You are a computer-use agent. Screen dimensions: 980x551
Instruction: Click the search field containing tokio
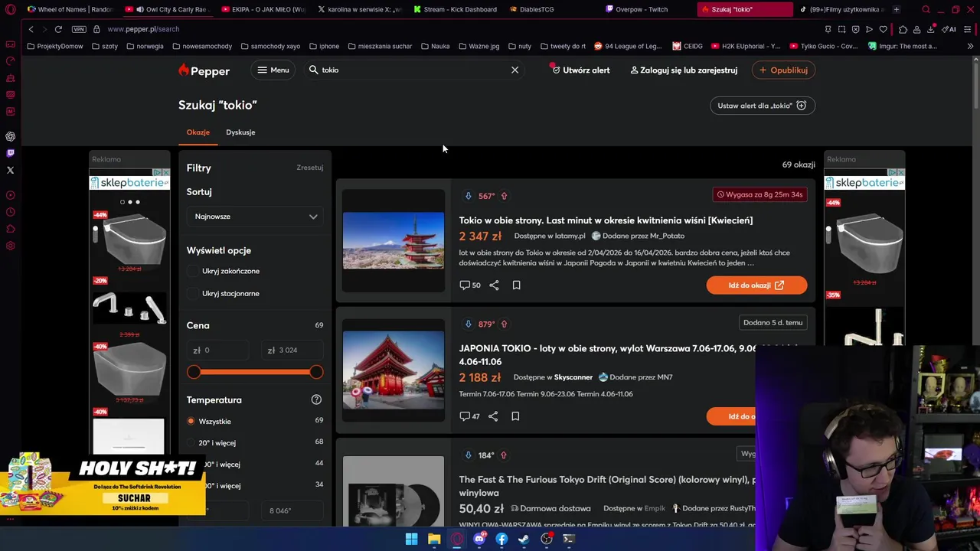tap(413, 70)
